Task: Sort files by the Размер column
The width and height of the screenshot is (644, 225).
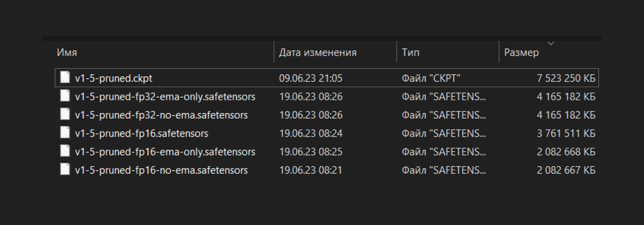Action: point(521,52)
